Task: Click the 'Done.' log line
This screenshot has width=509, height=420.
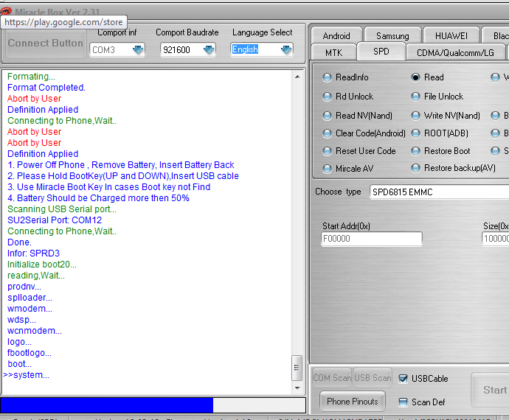Action: point(19,242)
